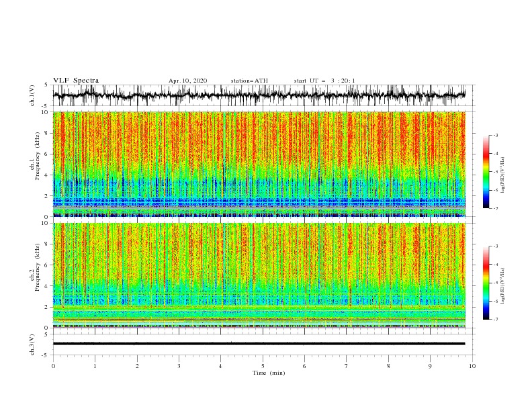Image resolution: width=532 pixels, height=411 pixels.
Task: Click the "6" minute tick on time axis
Action: click(305, 366)
